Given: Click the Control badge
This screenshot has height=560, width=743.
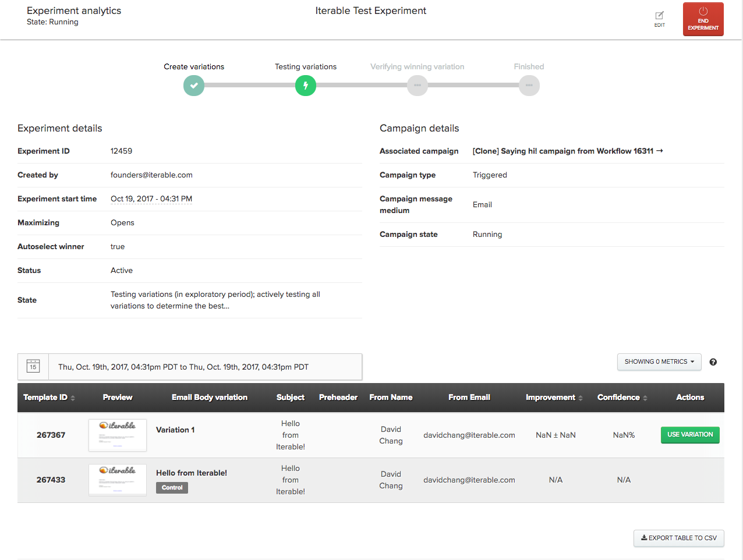Looking at the screenshot, I should coord(172,488).
